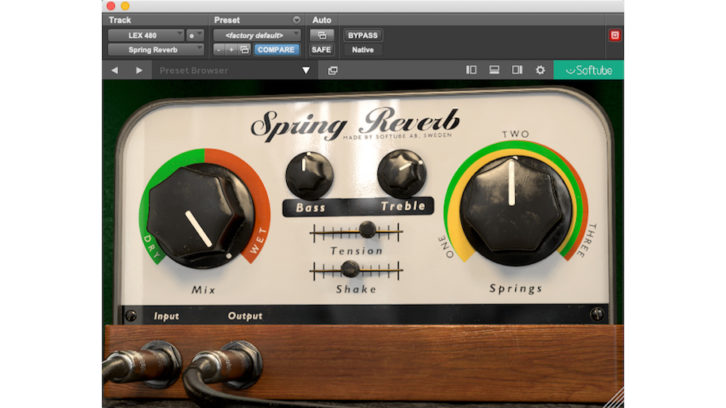Open the LEX 480 track selector dropdown
The height and width of the screenshot is (408, 726).
pos(146,35)
